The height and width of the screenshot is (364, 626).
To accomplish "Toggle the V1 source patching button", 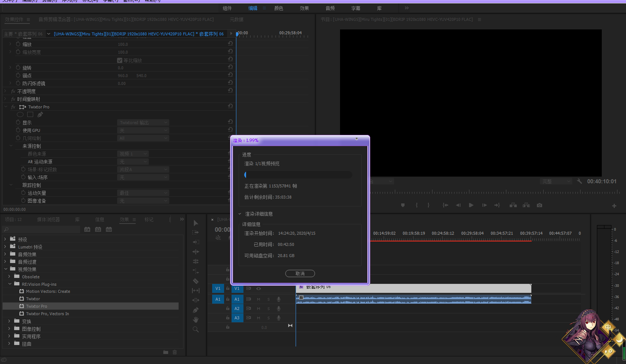I will 218,288.
